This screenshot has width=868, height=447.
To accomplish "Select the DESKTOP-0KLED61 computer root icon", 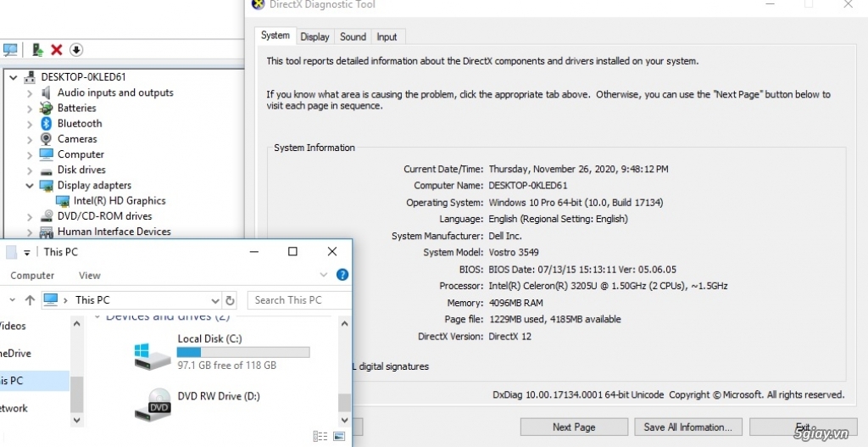I will point(30,77).
